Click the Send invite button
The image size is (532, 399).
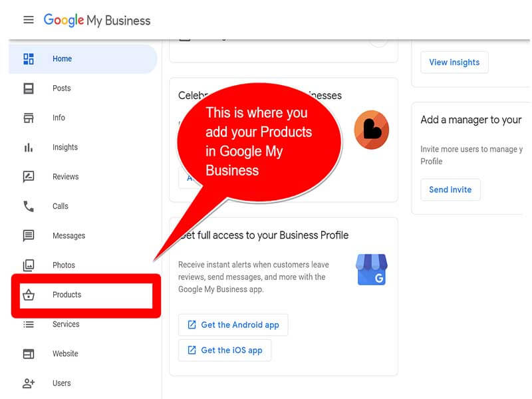(450, 190)
